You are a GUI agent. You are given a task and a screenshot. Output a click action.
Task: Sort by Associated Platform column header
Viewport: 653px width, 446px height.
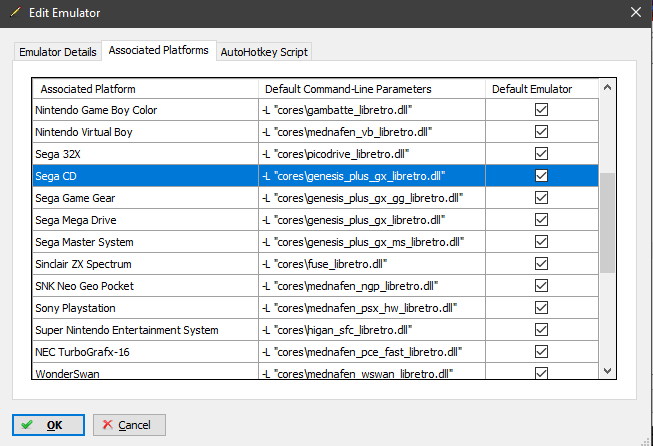(145, 89)
